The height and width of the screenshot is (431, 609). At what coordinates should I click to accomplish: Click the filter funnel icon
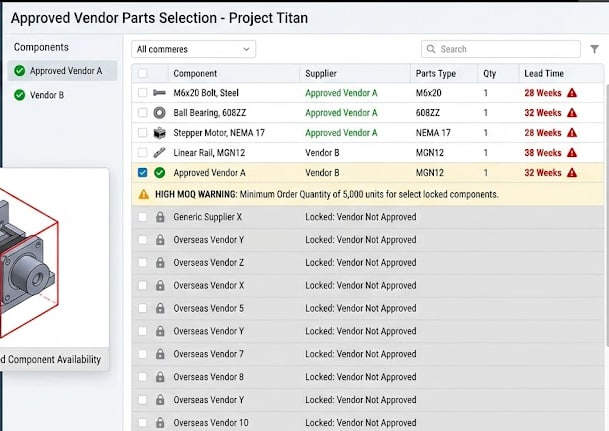pyautogui.click(x=595, y=49)
